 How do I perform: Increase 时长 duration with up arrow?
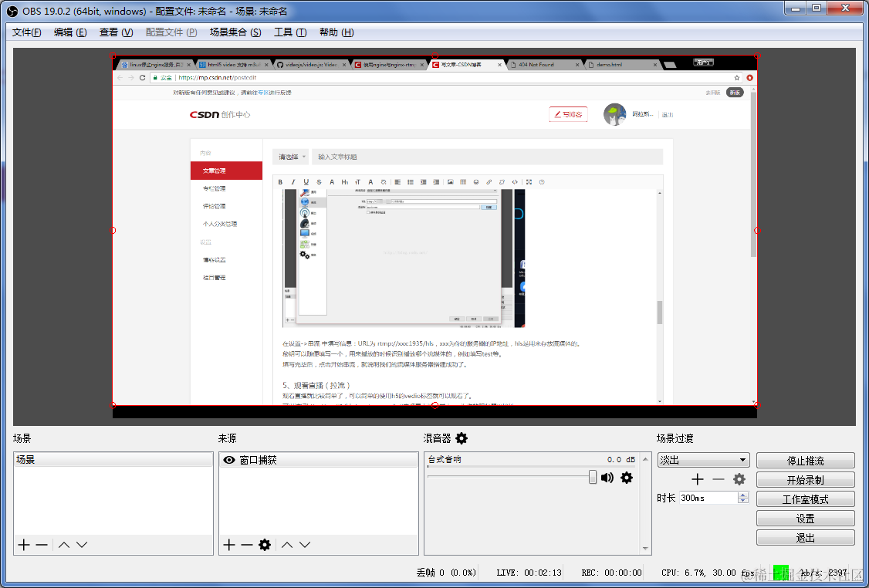pyautogui.click(x=743, y=495)
